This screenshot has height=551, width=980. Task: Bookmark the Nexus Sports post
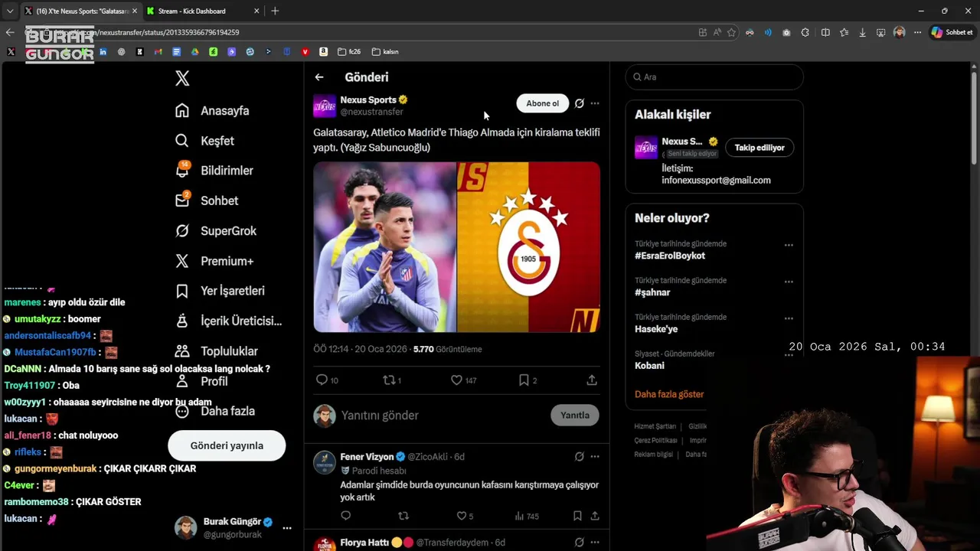(528, 380)
